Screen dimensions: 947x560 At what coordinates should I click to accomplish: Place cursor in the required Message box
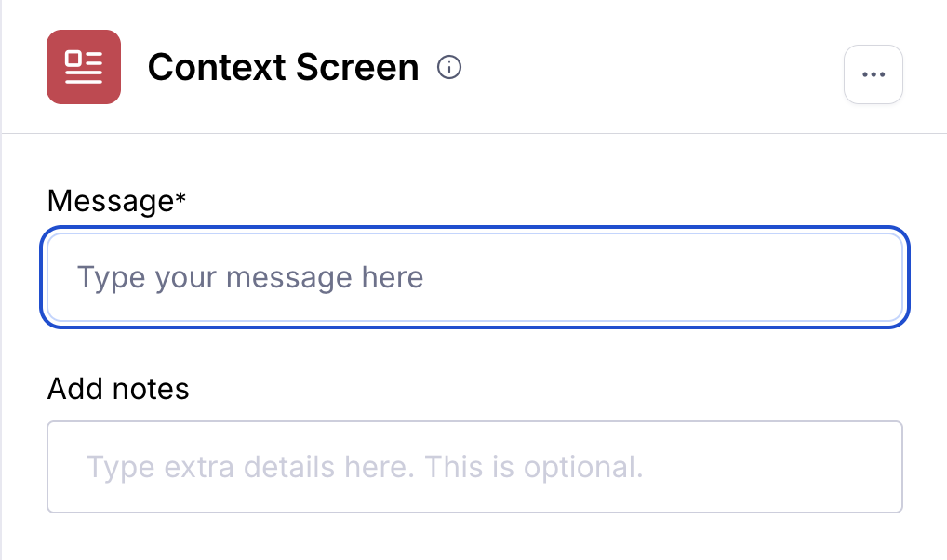click(x=474, y=277)
